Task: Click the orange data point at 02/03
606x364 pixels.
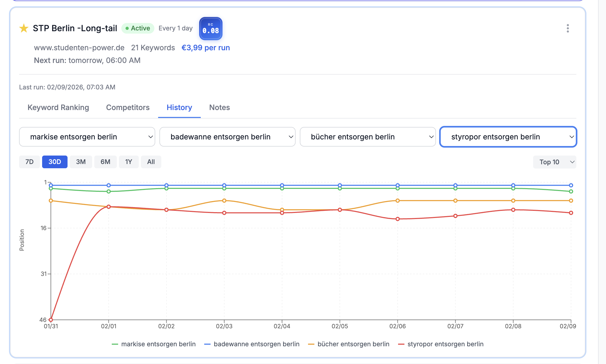Action: point(224,201)
